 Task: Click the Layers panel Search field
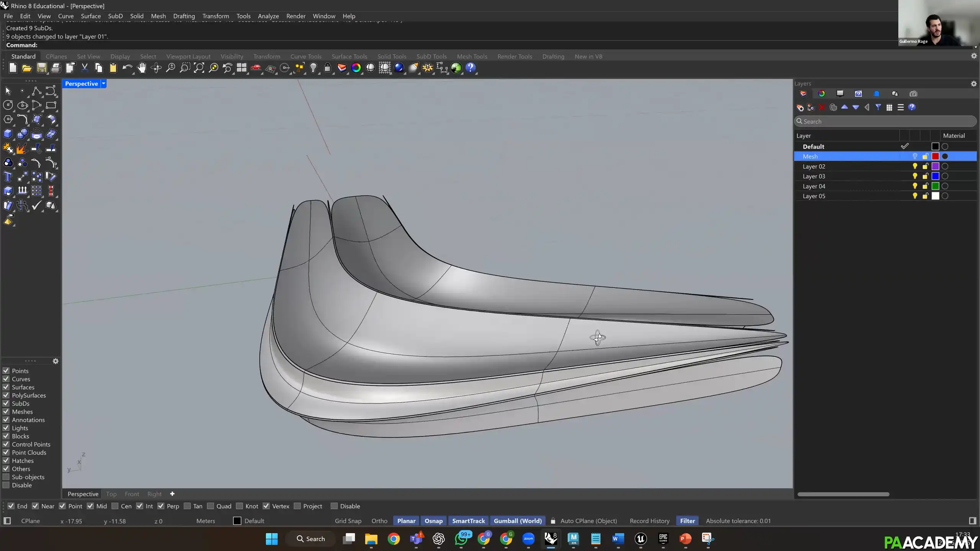tap(885, 121)
